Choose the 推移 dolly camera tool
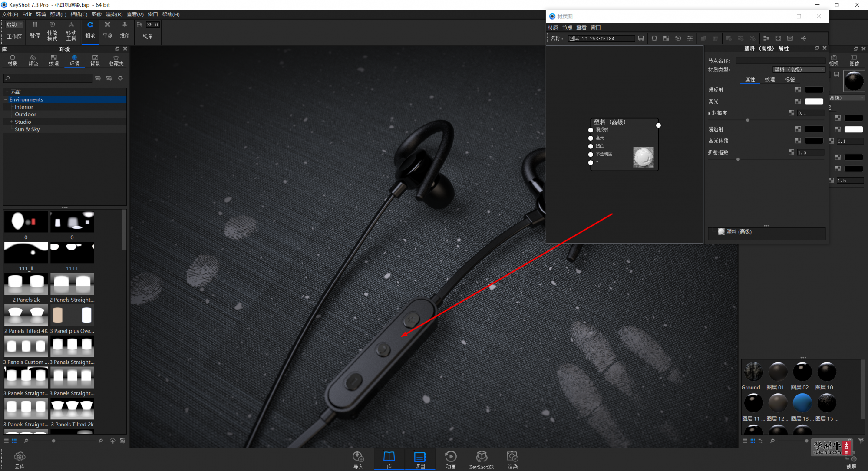 click(125, 30)
